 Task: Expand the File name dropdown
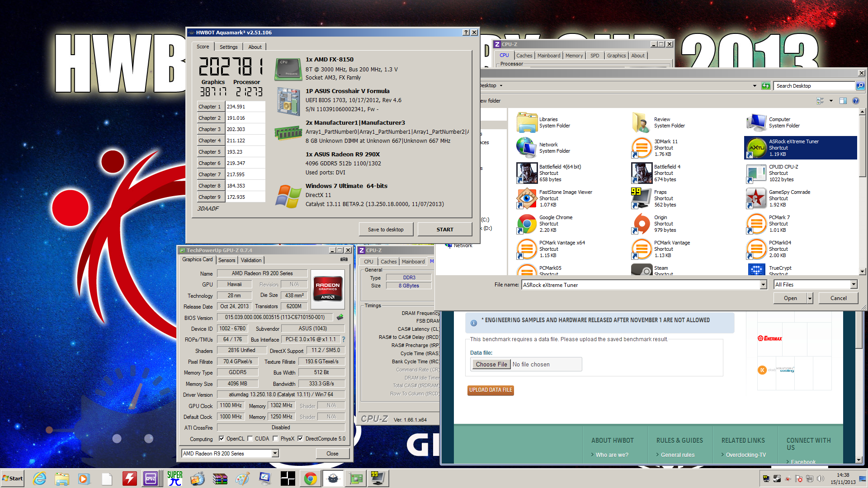pyautogui.click(x=764, y=285)
